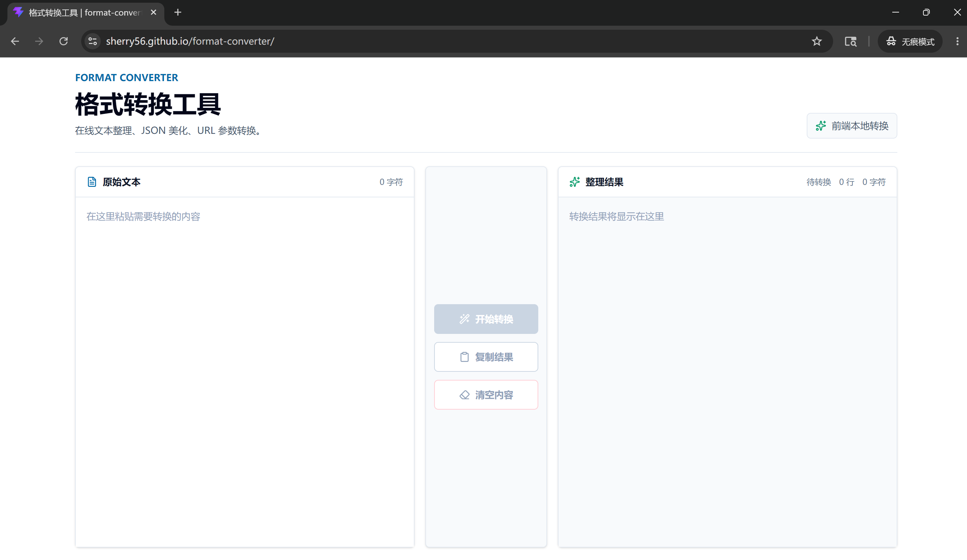Close the 格式转换工具 tab

[154, 12]
